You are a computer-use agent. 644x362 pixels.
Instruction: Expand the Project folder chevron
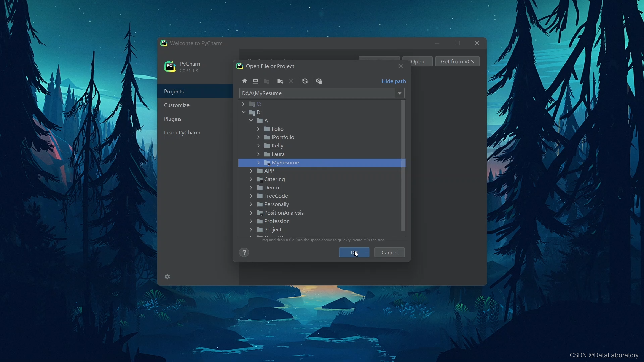click(251, 230)
